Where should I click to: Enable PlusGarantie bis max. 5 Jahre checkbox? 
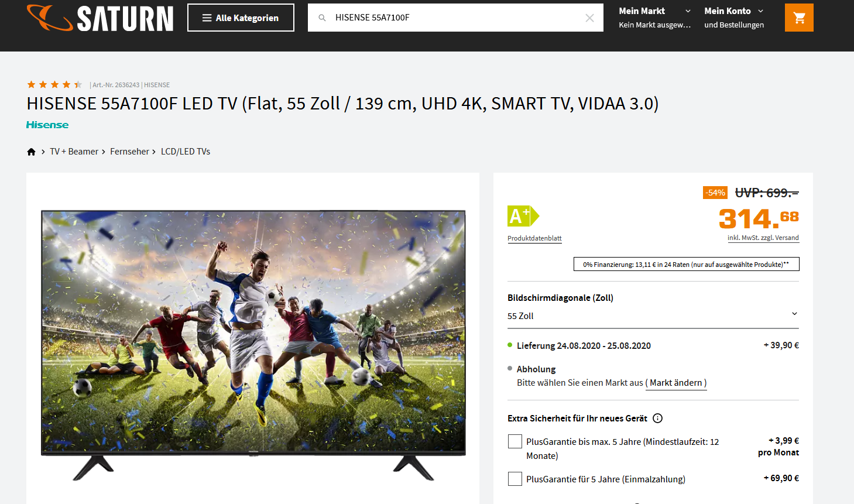[515, 441]
